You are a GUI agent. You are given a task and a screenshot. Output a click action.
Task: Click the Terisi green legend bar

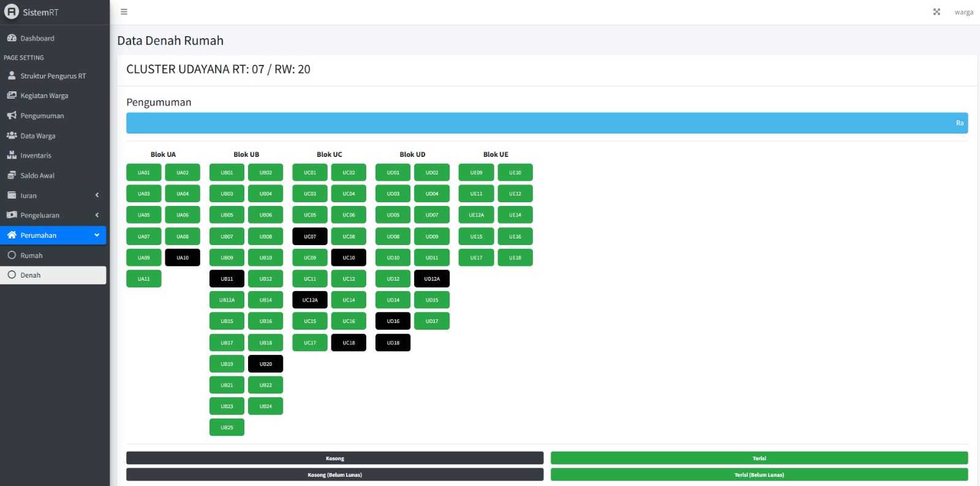(x=759, y=458)
